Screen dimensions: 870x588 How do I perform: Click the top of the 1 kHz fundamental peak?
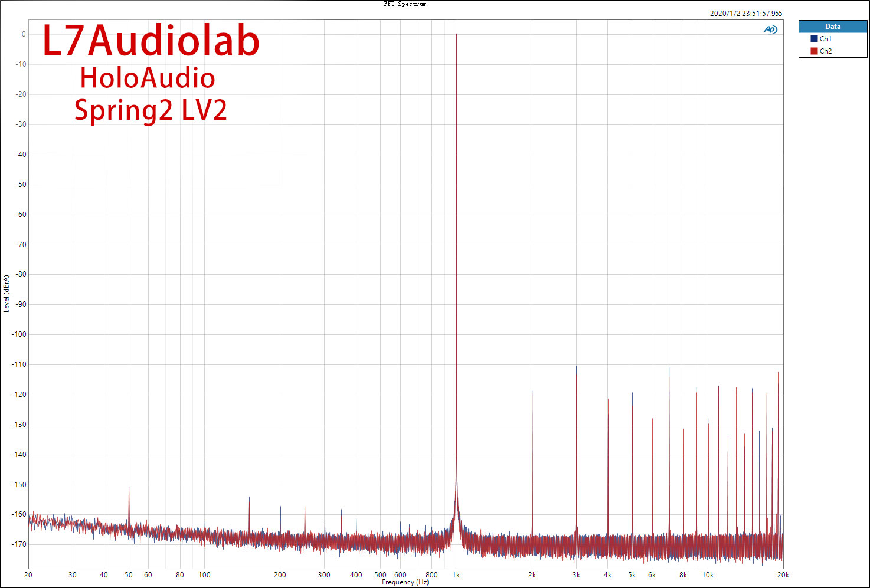point(456,35)
